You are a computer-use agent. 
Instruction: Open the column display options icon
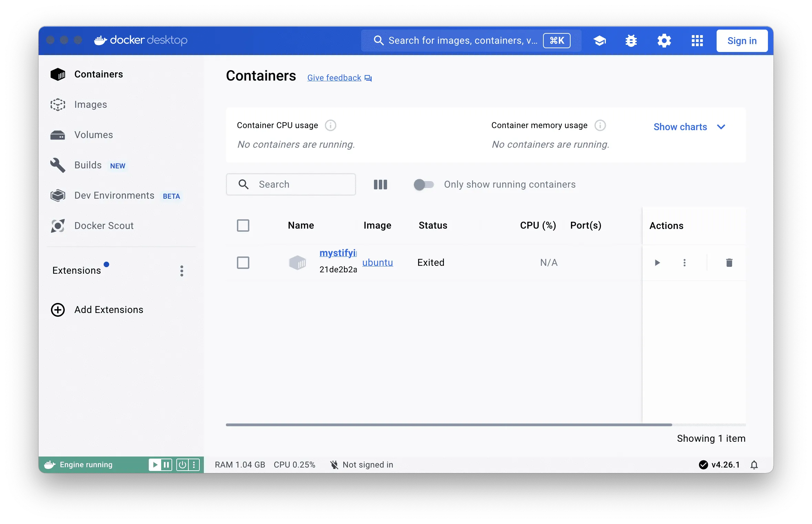[x=380, y=185]
